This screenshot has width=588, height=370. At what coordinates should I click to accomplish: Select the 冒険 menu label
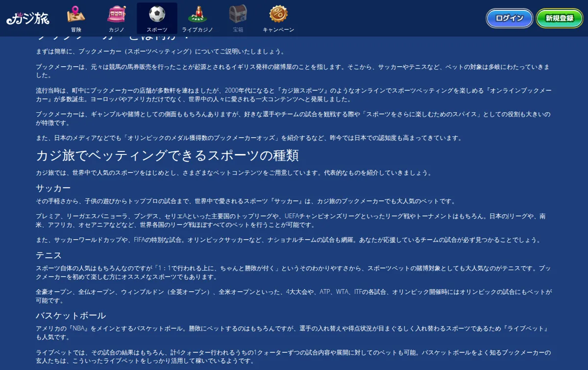(76, 30)
